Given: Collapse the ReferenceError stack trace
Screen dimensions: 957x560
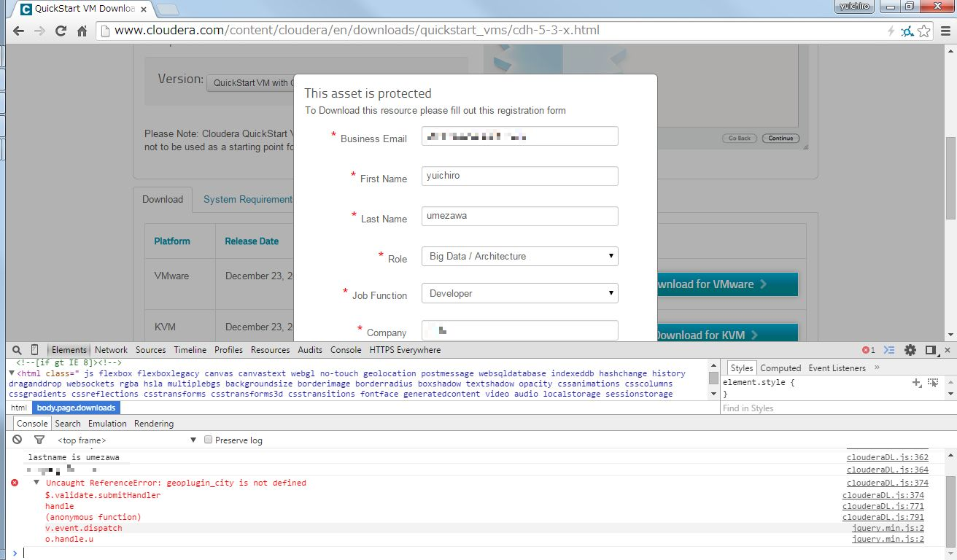Looking at the screenshot, I should coord(36,483).
